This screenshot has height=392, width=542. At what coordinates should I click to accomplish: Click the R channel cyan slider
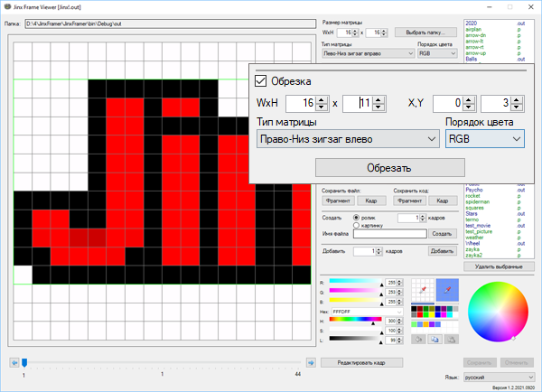point(356,282)
